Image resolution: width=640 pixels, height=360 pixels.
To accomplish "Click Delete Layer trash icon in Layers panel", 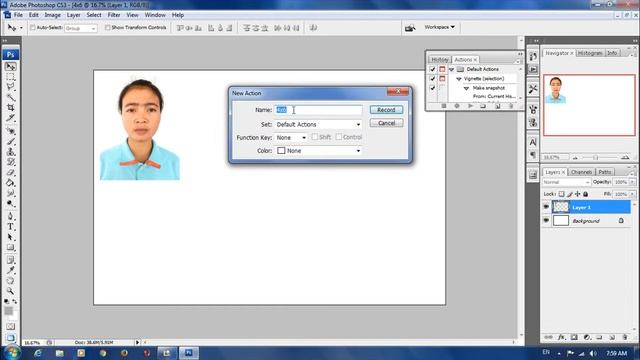I will click(624, 337).
